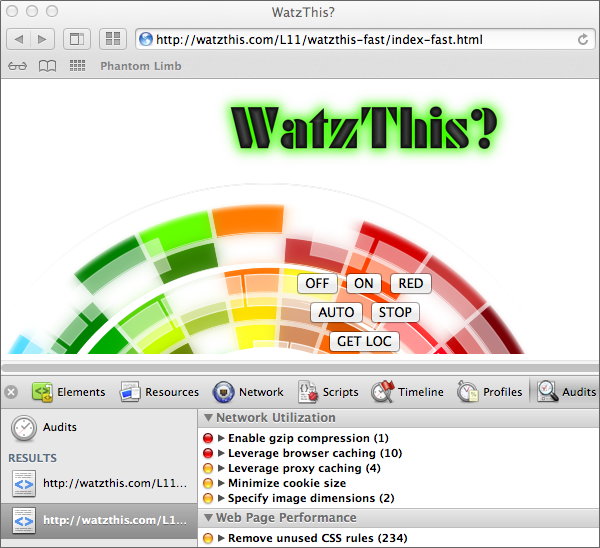
Task: Expand Enable gzip compression (1)
Action: pos(221,438)
